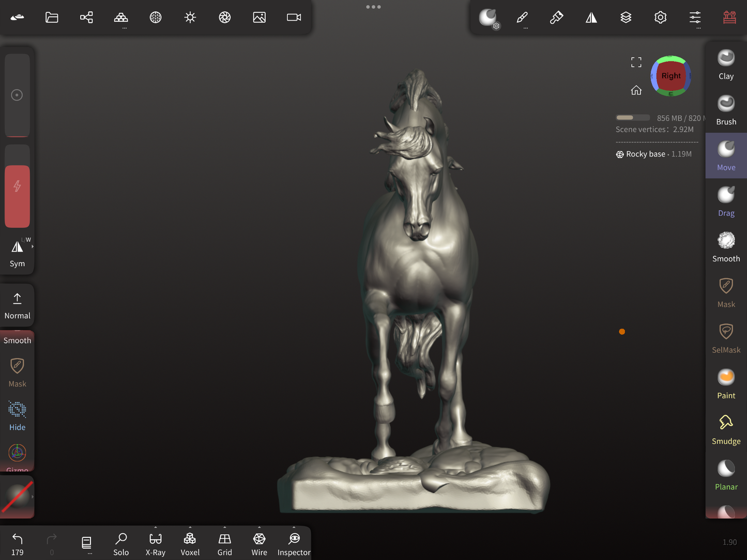
Task: Open the Camera settings icon
Action: coord(294,18)
